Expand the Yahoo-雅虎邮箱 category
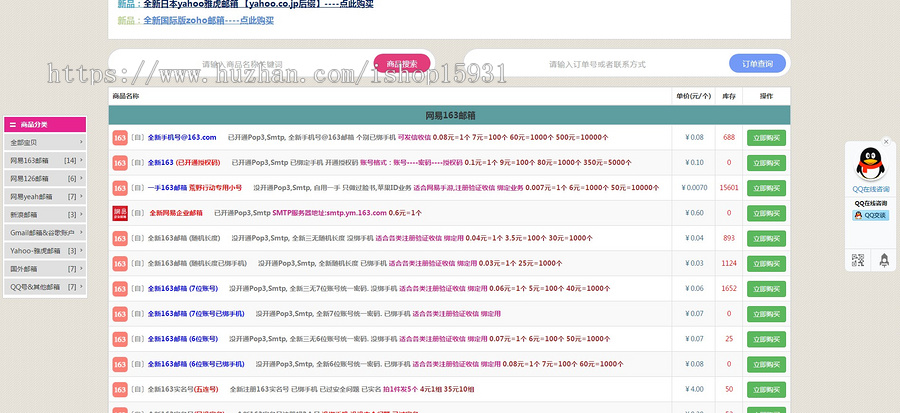 [43, 251]
